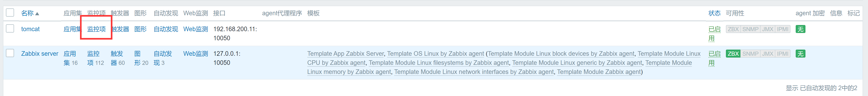The image size is (868, 96).
Task: Click the green ZBX availability badge for Zabbix server
Action: [x=733, y=54]
